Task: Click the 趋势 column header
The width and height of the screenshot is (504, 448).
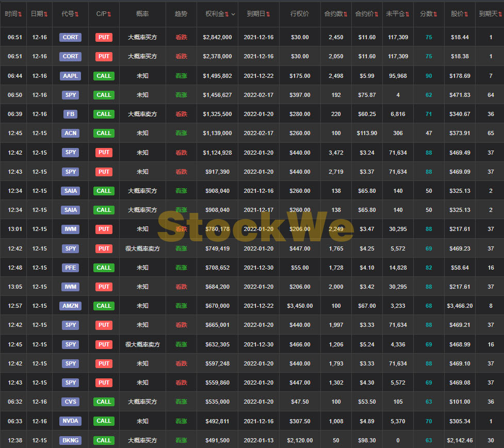Action: [181, 14]
